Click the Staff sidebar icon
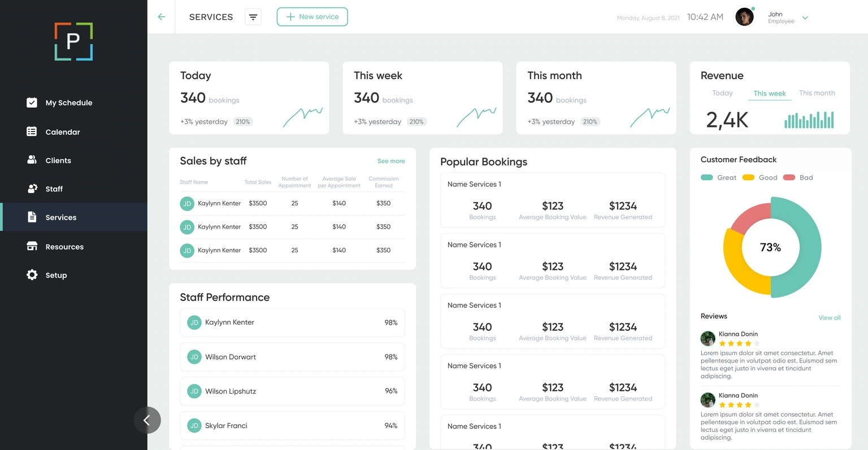 32,189
